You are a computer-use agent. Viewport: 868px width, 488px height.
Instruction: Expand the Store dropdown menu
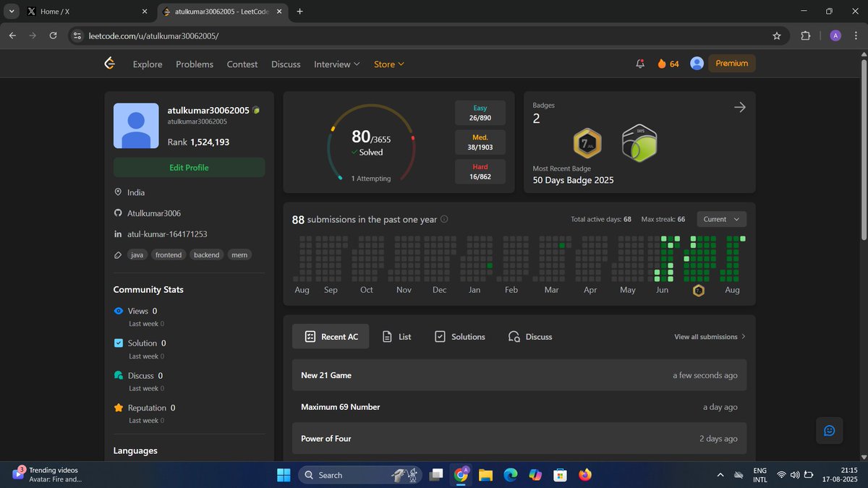[389, 64]
